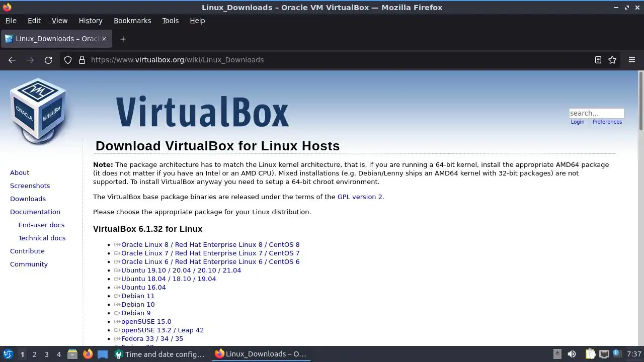Go back to the previous page
The image size is (644, 362).
pyautogui.click(x=12, y=60)
